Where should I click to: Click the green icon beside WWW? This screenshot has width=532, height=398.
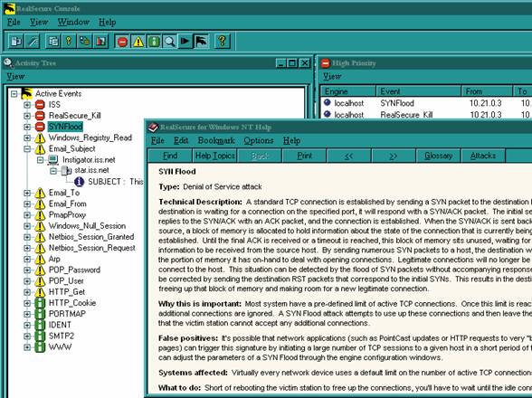pyautogui.click(x=40, y=347)
